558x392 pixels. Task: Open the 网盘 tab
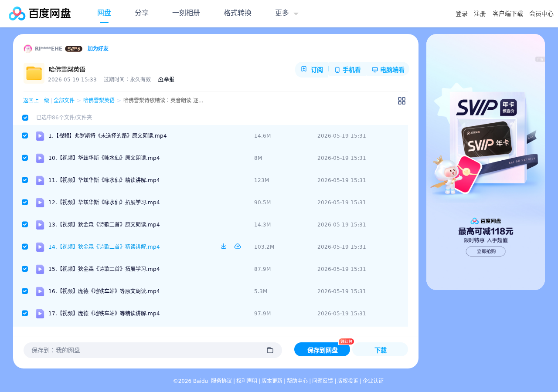pyautogui.click(x=104, y=13)
